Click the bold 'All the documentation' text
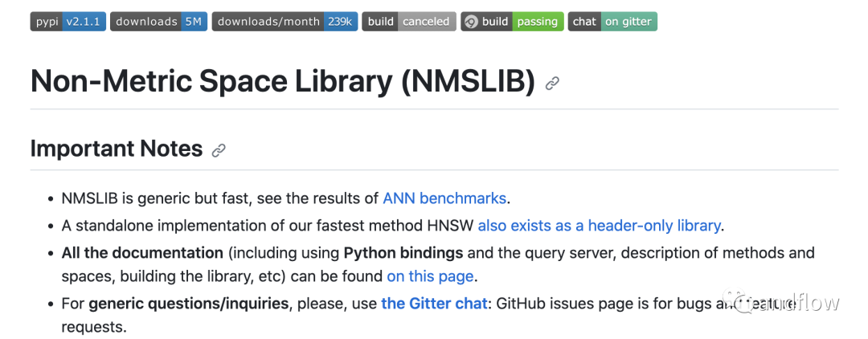 point(142,253)
